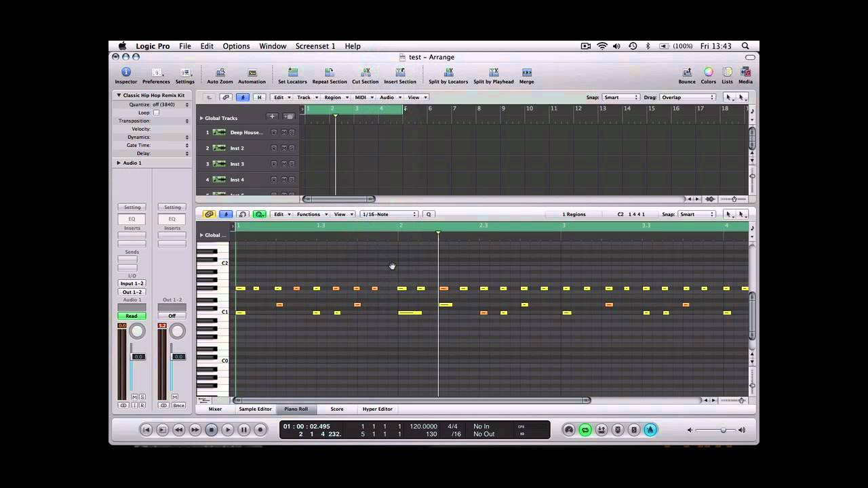Toggle the blue Metronome click button

pos(650,430)
